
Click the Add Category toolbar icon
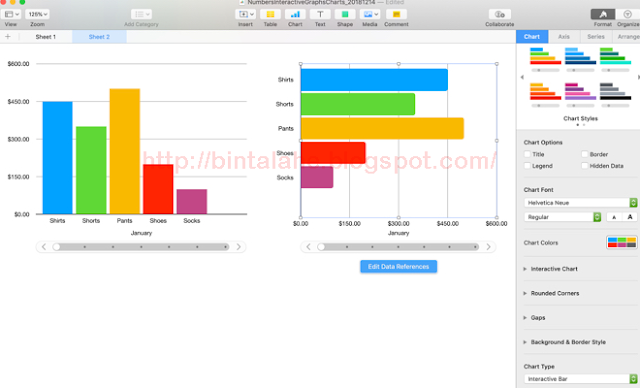(x=142, y=14)
